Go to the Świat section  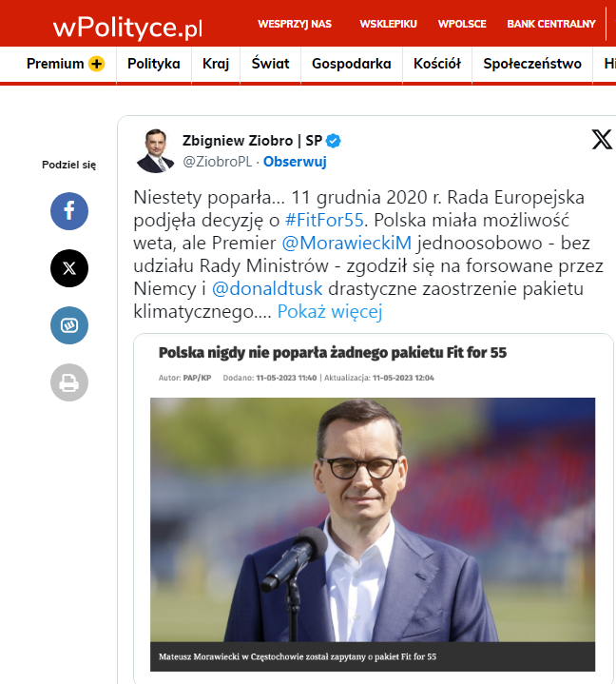(270, 64)
